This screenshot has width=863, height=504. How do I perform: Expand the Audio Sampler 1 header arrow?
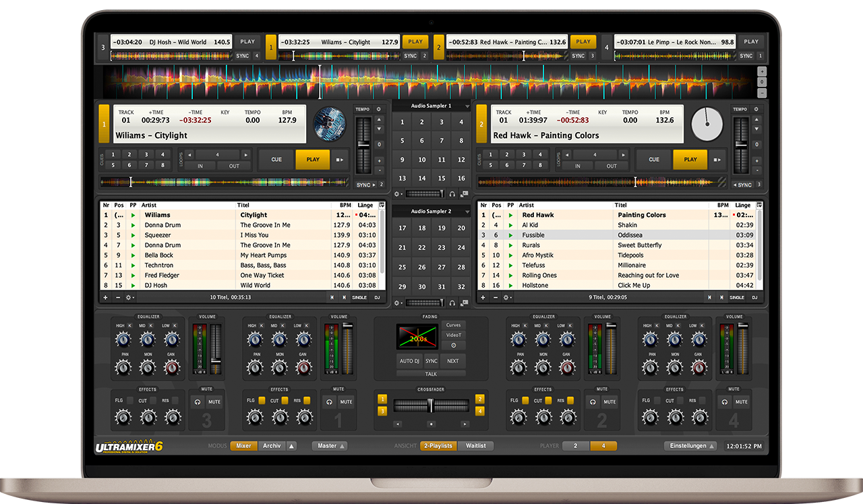point(467,106)
